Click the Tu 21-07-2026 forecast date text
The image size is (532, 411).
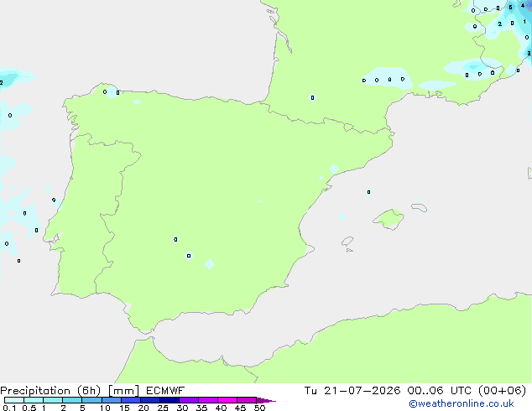(x=352, y=391)
